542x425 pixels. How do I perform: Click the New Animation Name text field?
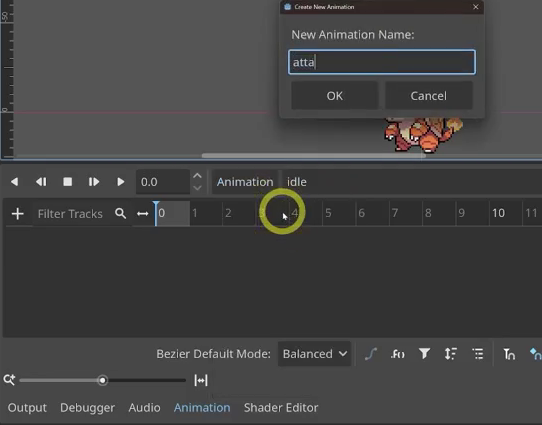tap(382, 62)
